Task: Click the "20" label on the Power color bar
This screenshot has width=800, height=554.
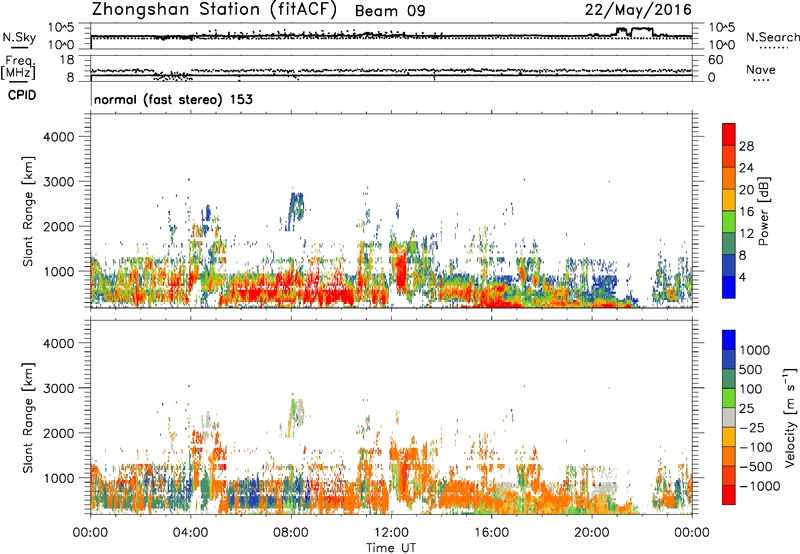Action: (x=746, y=190)
